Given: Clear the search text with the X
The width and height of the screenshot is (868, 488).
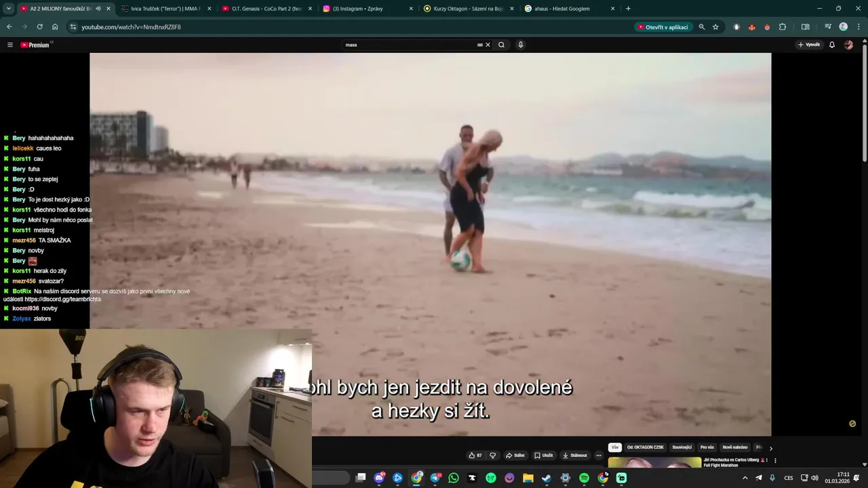Looking at the screenshot, I should (488, 45).
